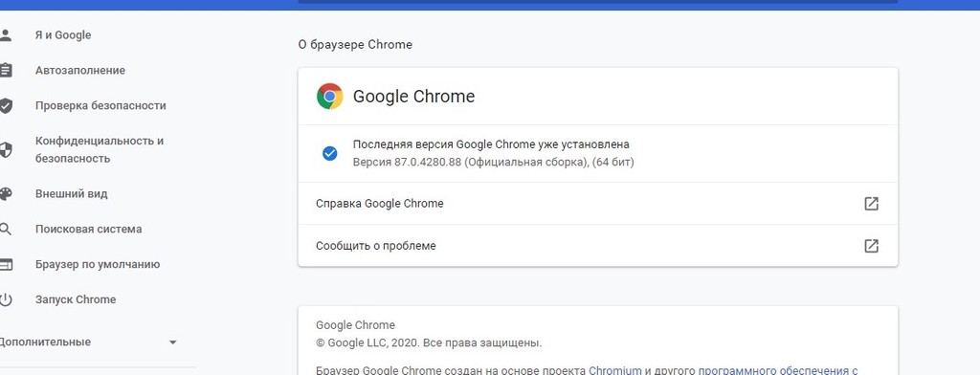
Task: Click the browser window icon for Браузер по умолчанию
Action: (5, 264)
